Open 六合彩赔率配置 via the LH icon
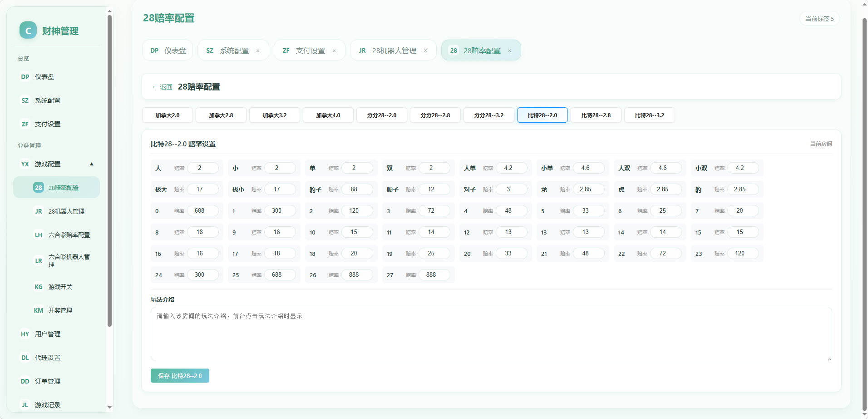The image size is (868, 419). 39,235
